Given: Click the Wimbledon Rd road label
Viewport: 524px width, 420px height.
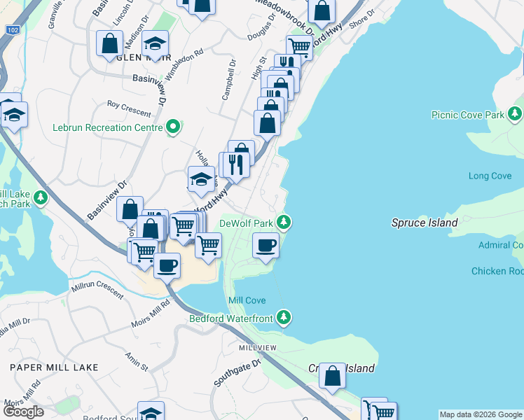Looking at the screenshot, I should [x=184, y=64].
